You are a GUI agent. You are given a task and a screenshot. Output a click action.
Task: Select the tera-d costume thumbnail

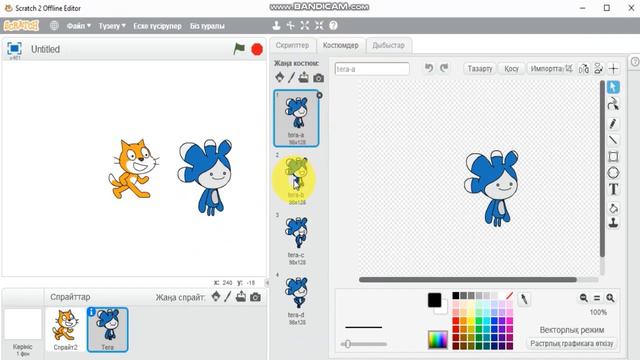coord(296,300)
